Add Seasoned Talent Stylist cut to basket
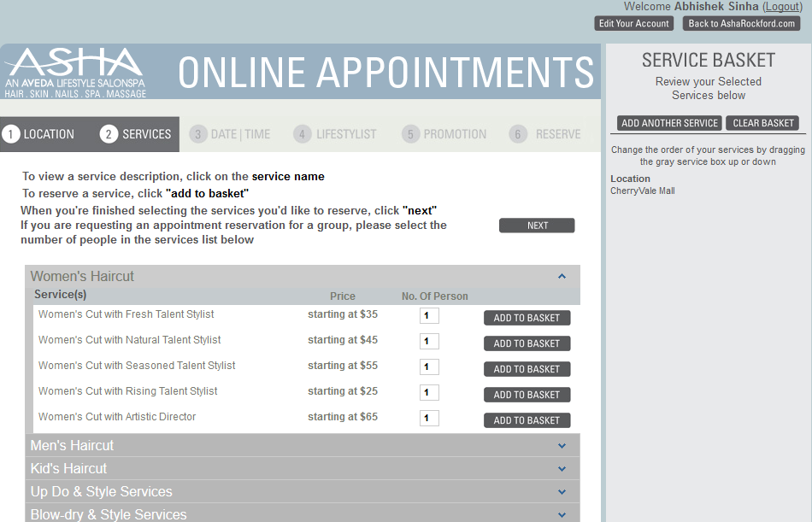Image resolution: width=812 pixels, height=522 pixels. pos(527,369)
